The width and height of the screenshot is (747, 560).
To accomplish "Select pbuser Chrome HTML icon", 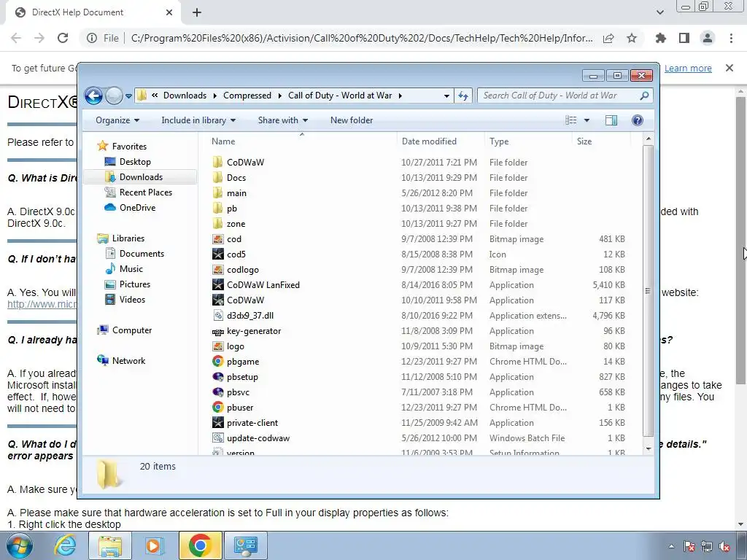I will [217, 407].
